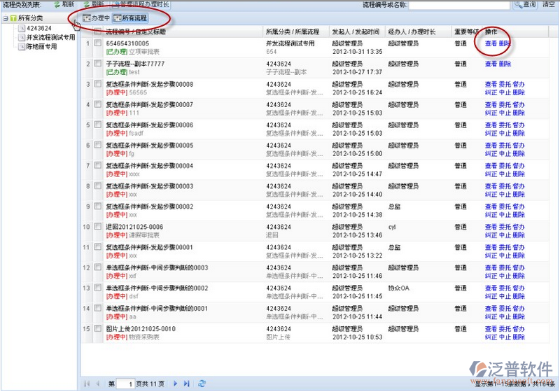
Task: Select the 并发流程测试专用 tree item
Action: [x=50, y=37]
